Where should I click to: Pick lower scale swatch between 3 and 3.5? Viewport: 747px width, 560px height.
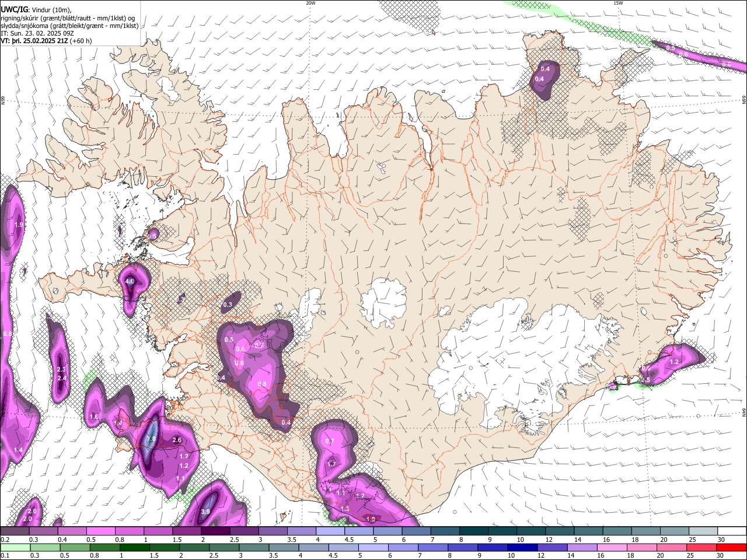click(x=254, y=547)
